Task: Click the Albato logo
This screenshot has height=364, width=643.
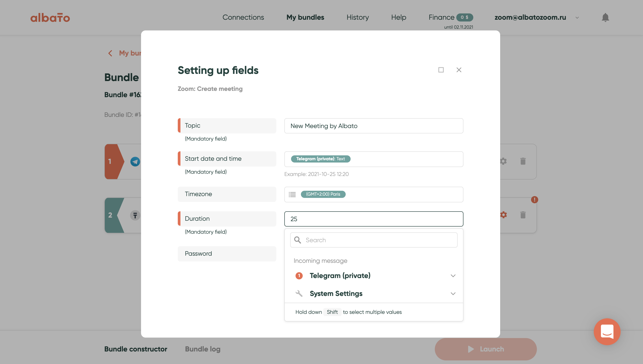Action: [x=50, y=17]
